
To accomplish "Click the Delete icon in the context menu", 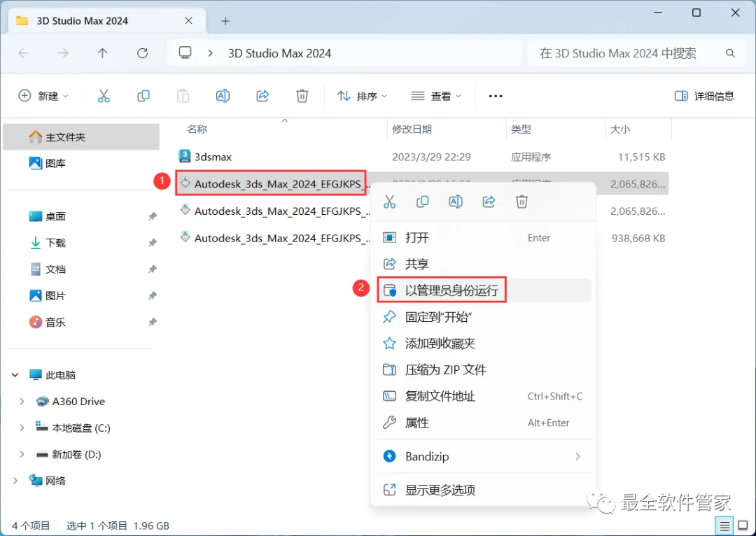I will pyautogui.click(x=521, y=202).
